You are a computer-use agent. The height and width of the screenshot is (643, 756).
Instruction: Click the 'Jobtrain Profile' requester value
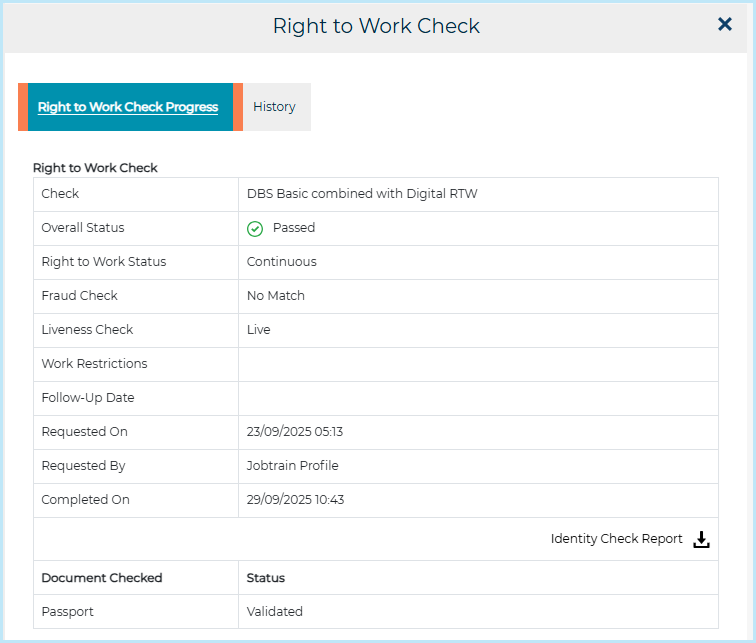tap(292, 466)
